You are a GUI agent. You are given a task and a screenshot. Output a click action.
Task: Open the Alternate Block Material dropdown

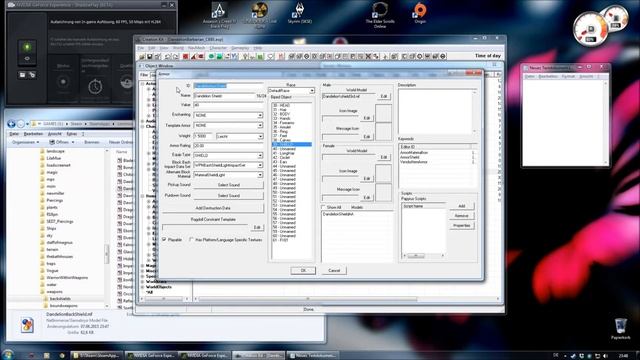[260, 175]
